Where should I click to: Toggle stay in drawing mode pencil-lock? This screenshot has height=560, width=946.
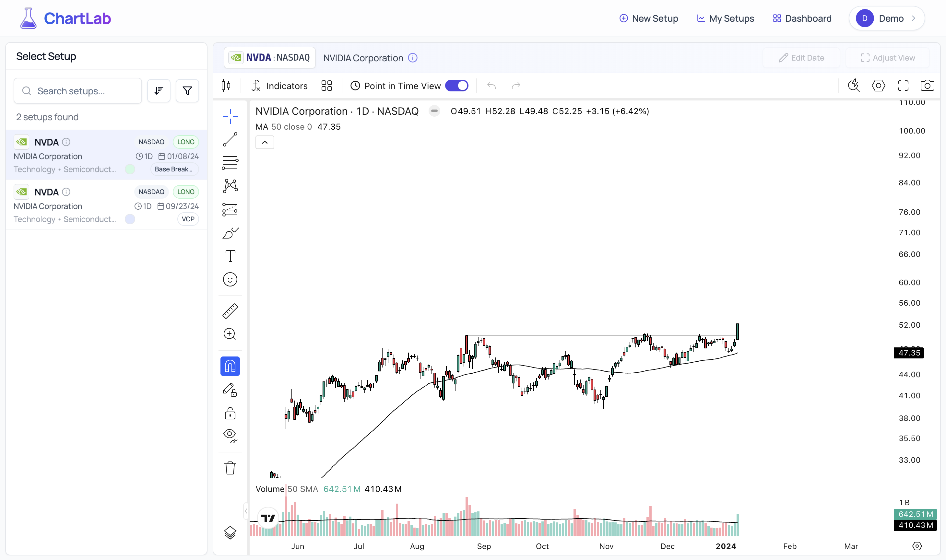pyautogui.click(x=230, y=390)
